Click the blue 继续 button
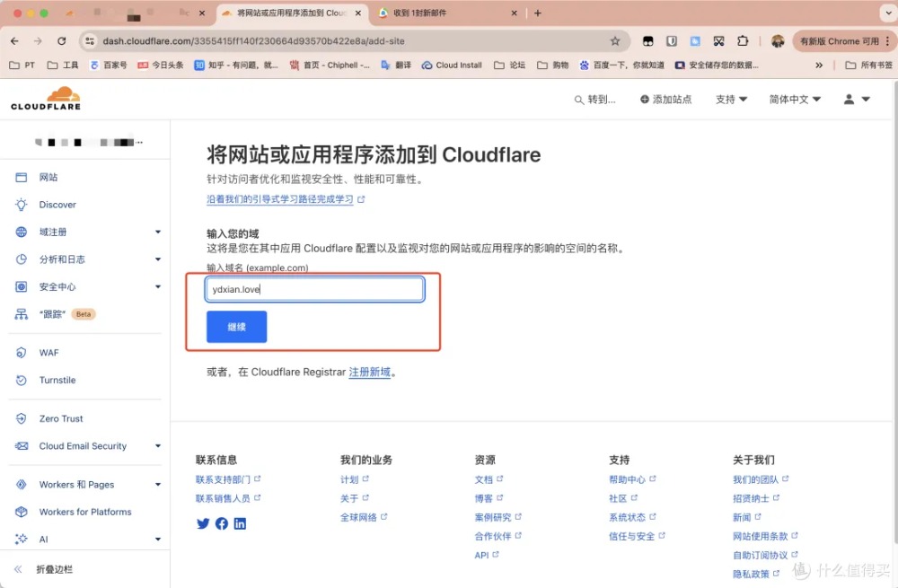898x588 pixels. point(236,327)
